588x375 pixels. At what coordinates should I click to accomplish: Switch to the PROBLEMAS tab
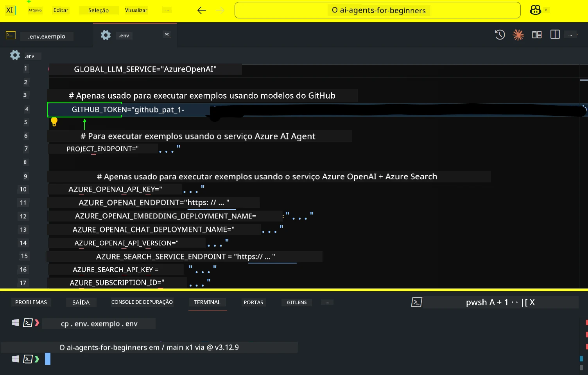click(31, 302)
